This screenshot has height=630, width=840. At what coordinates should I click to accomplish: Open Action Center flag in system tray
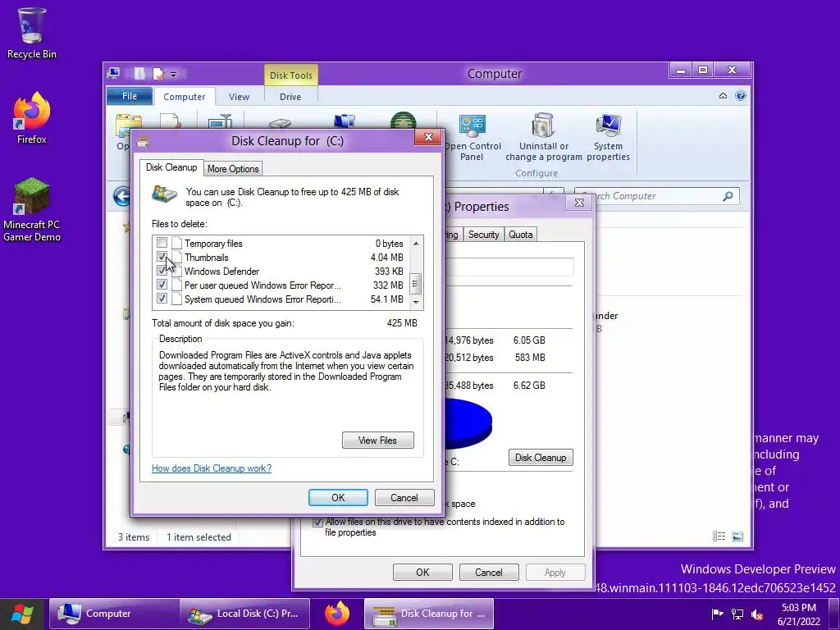pos(717,614)
